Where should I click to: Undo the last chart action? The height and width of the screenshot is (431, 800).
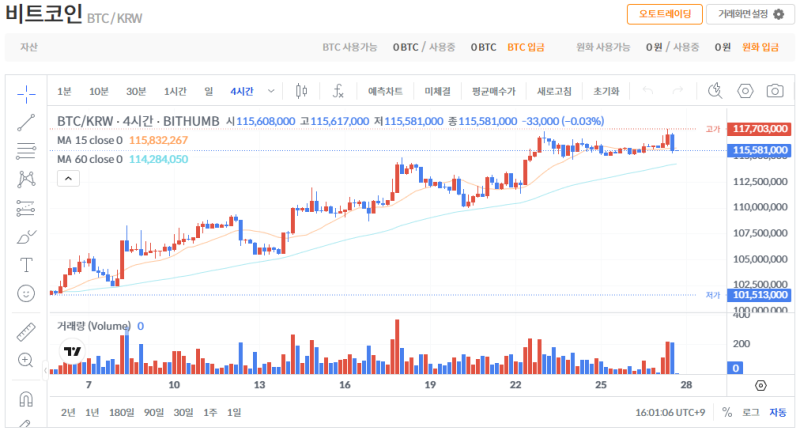tap(648, 91)
